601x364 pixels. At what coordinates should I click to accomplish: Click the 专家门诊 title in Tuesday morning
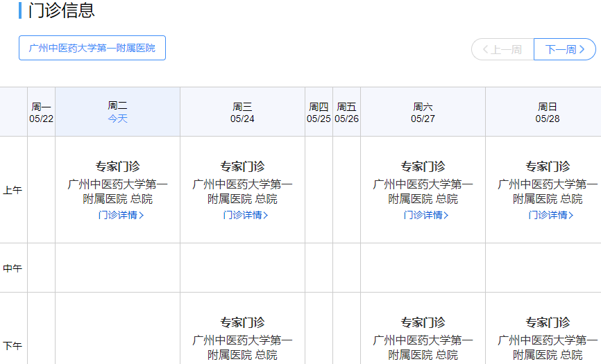(117, 166)
